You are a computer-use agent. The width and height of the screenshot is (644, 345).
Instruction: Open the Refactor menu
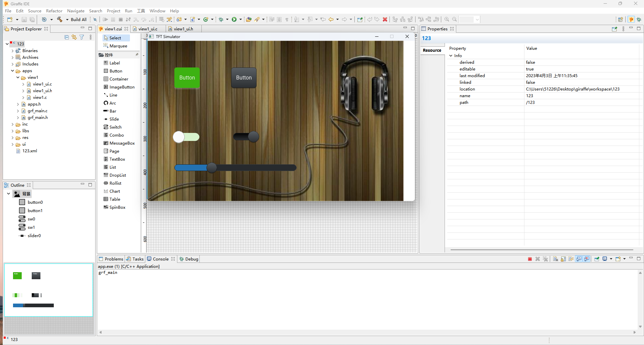click(54, 11)
